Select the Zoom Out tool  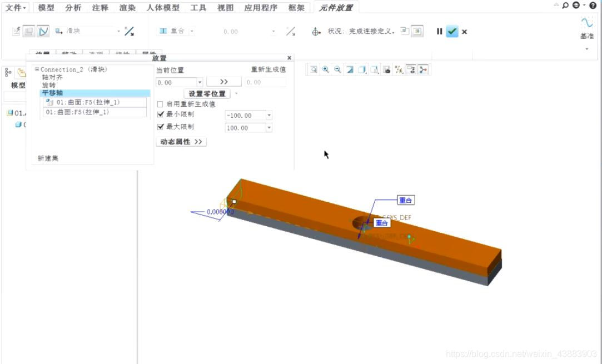336,69
